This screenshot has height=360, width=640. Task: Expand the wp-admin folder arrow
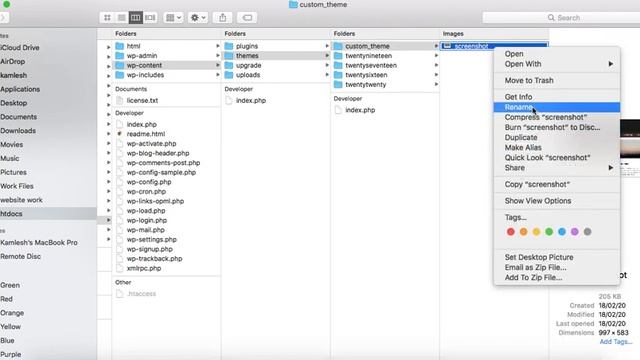(x=218, y=56)
